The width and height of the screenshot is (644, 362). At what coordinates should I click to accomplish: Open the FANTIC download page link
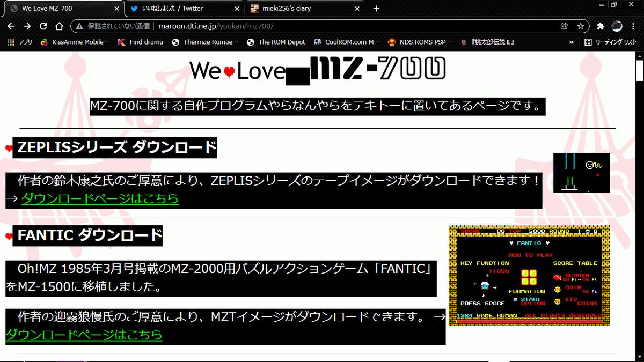point(84,335)
